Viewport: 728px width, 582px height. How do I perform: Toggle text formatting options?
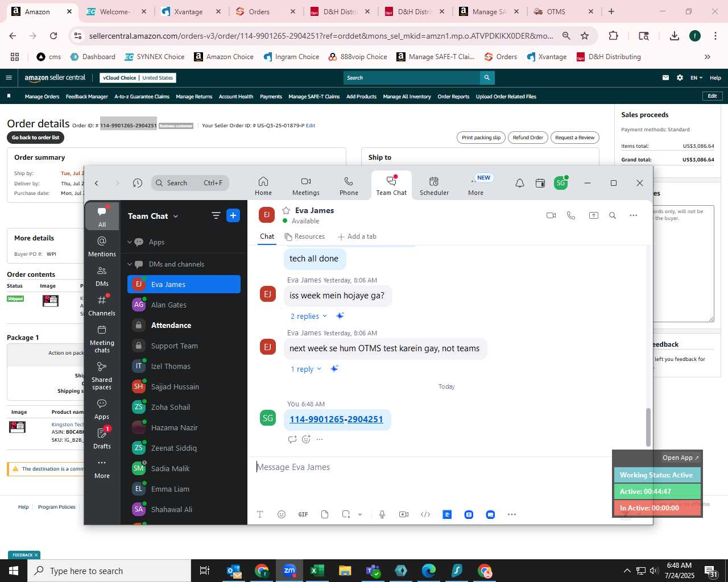pyautogui.click(x=260, y=514)
